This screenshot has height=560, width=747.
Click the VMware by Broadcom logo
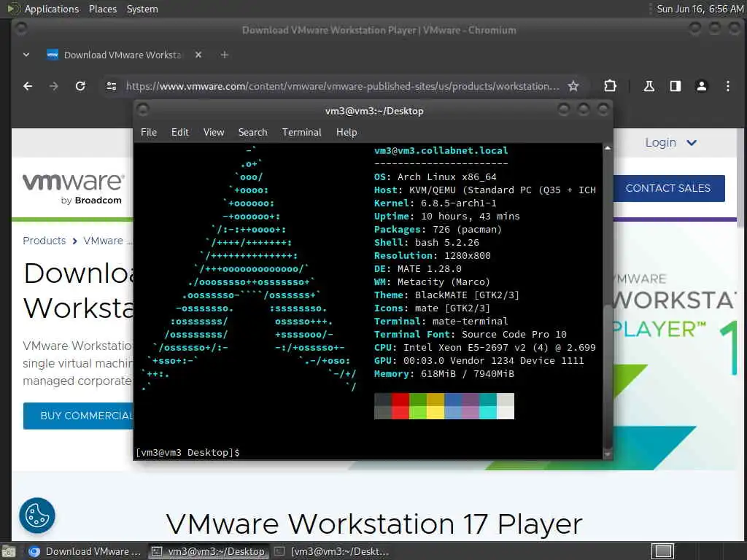(x=74, y=189)
